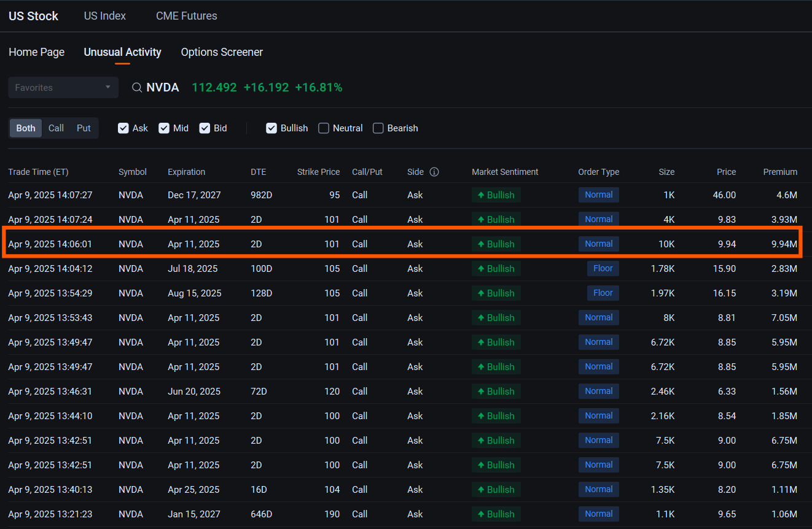Image resolution: width=812 pixels, height=529 pixels.
Task: Click the Bullish arrow badge for Dec 17, 2027
Action: tap(496, 195)
